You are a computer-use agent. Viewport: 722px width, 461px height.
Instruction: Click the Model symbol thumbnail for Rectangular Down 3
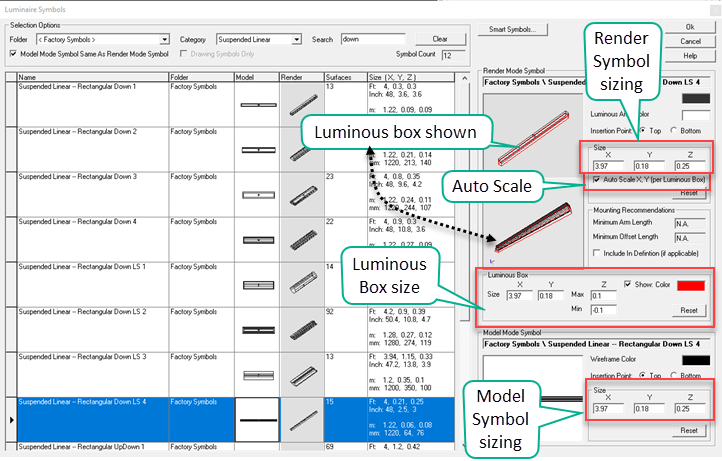tap(258, 195)
